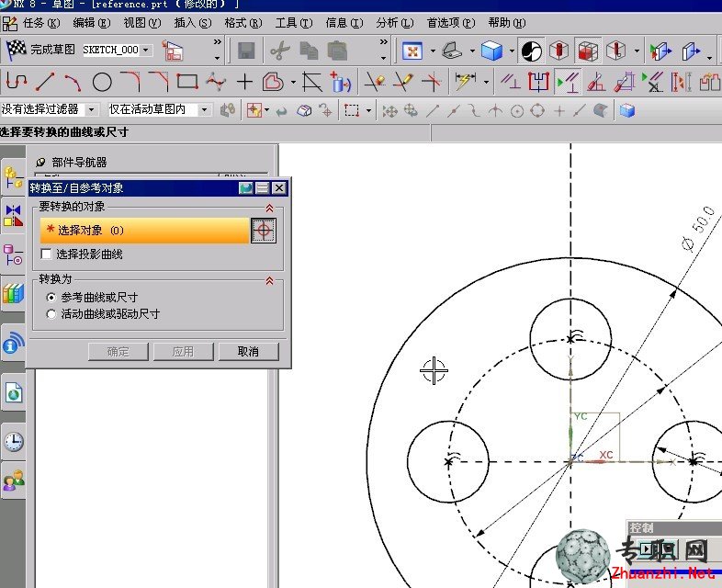Viewport: 722px width, 588px height.
Task: Click the Finish Sketch checkered flag icon
Action: coord(17,50)
